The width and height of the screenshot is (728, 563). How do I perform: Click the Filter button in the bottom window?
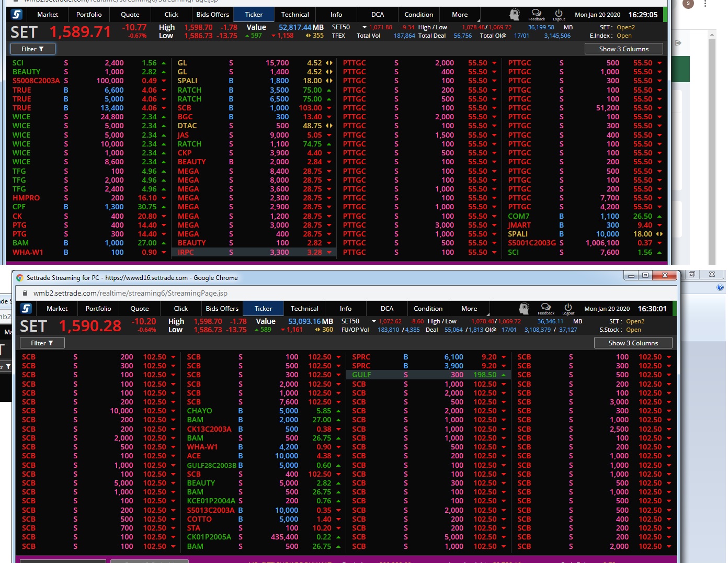coord(42,343)
